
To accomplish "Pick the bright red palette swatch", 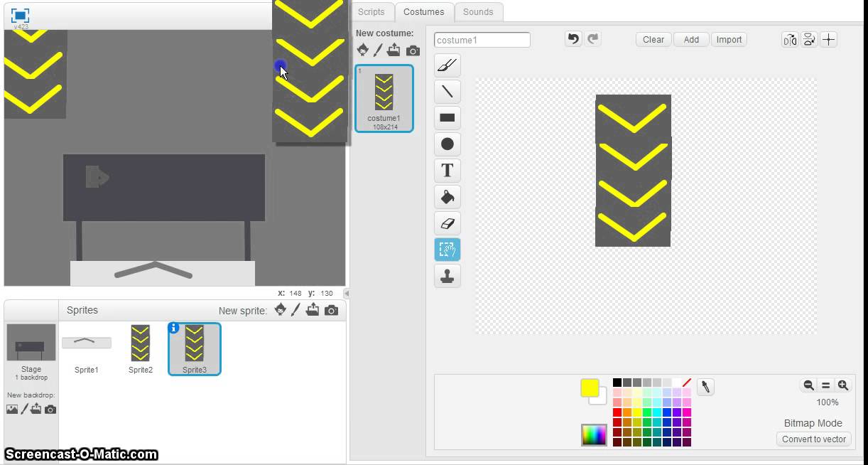I will tap(617, 412).
